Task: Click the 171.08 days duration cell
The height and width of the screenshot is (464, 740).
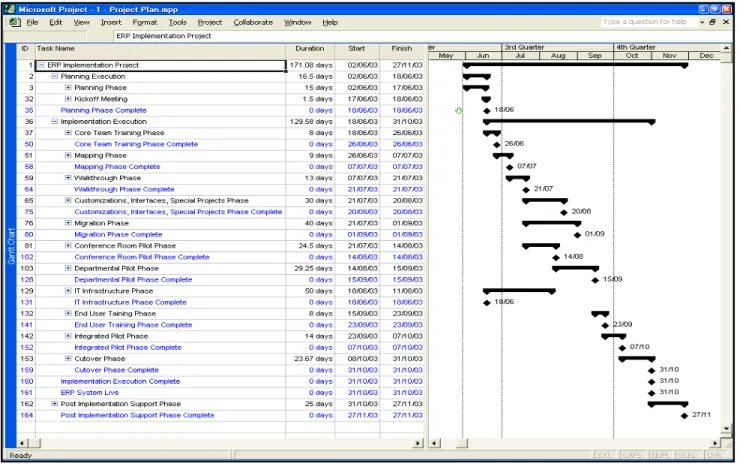Action: (x=310, y=65)
